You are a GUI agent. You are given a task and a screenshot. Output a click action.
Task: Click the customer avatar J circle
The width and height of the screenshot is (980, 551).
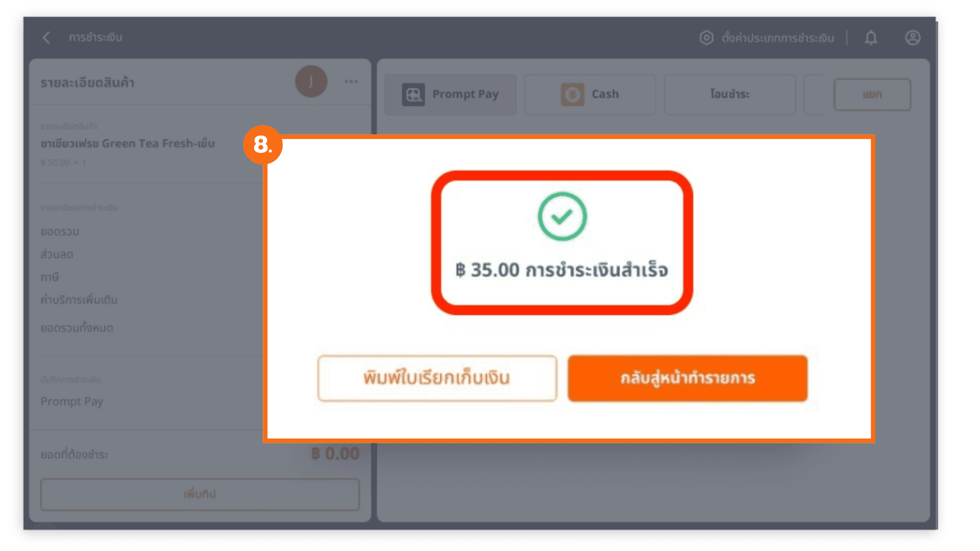coord(311,82)
